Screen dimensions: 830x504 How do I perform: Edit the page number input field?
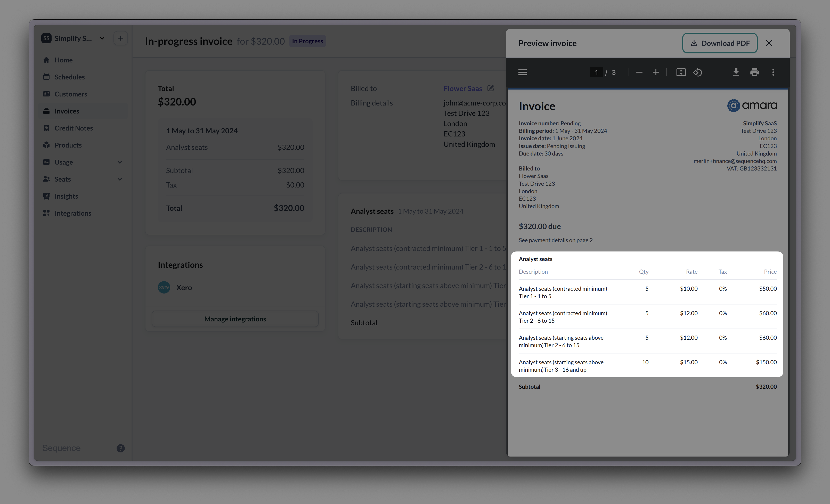coord(596,72)
